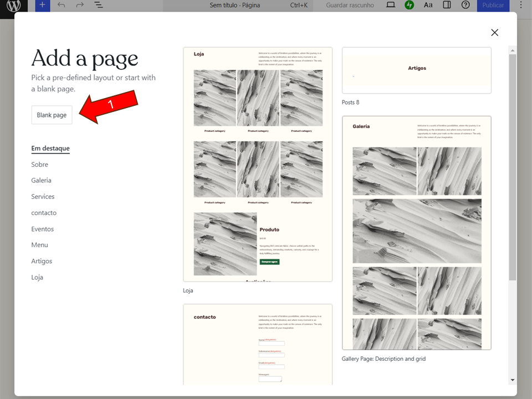Click the help question mark icon

465,6
